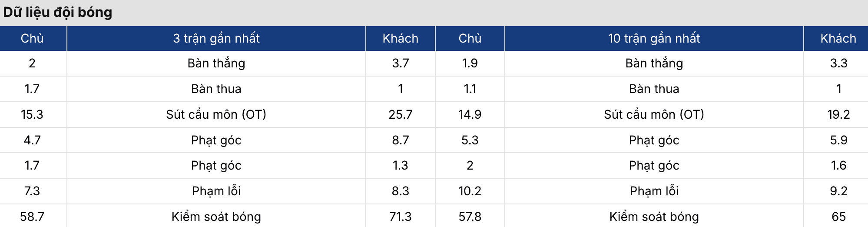Viewport: 868px width, 227px height.
Task: Click the 10.2 fouls value
Action: 470,191
